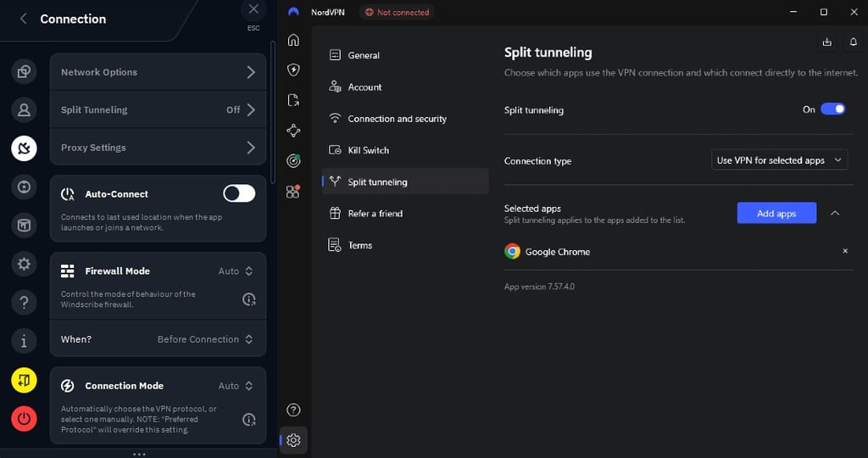Image resolution: width=868 pixels, height=458 pixels.
Task: Open NordVPN Kill Switch settings
Action: (x=405, y=150)
